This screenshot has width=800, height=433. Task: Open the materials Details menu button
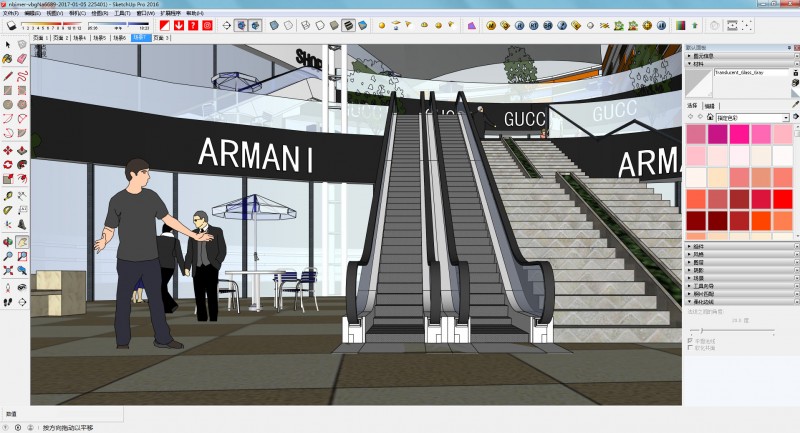pyautogui.click(x=796, y=117)
